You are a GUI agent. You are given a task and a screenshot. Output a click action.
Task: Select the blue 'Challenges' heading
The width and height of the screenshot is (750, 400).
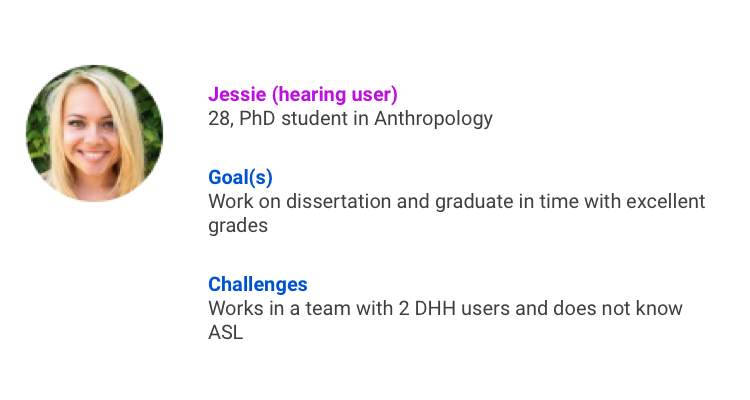(x=258, y=284)
